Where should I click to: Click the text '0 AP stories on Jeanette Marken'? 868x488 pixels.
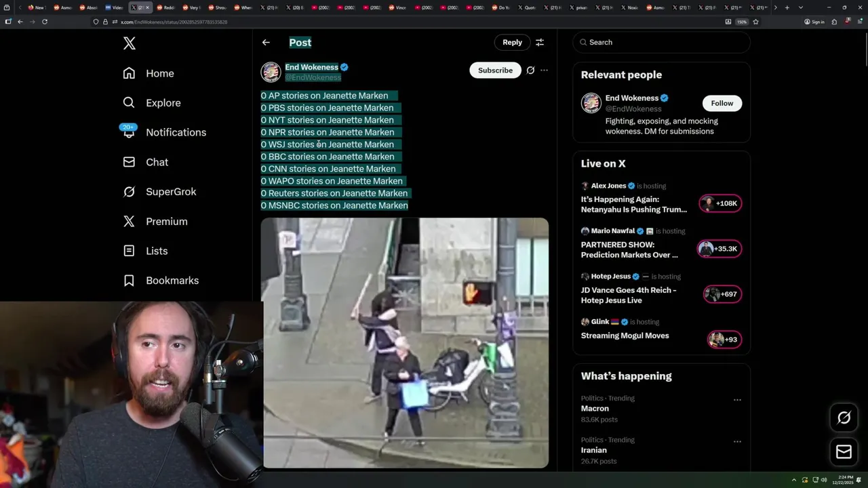[x=325, y=96]
